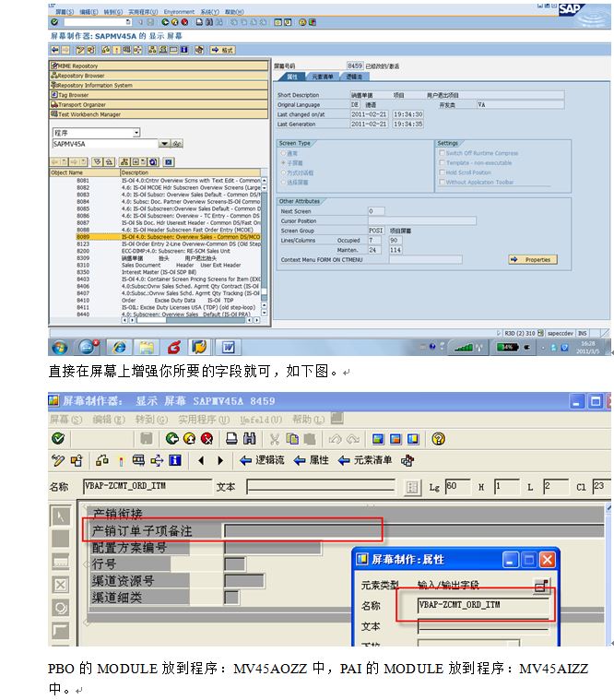The height and width of the screenshot is (700, 614).
Task: Click the Properties button
Action: tap(533, 259)
